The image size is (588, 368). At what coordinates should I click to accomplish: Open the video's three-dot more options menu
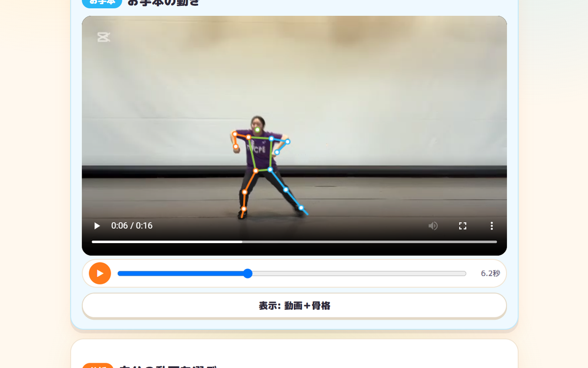492,226
